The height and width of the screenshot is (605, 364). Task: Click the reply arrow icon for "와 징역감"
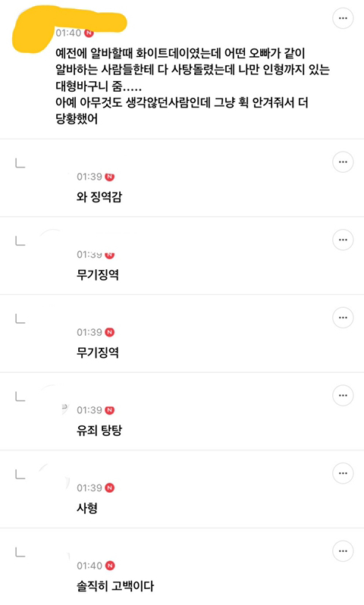[20, 163]
